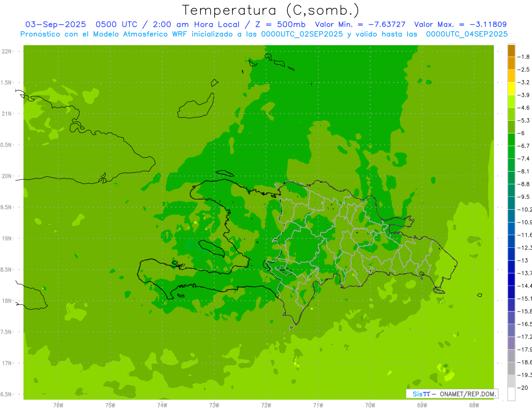532x411 pixels.
Task: Click 'Valor Min. = -7.63727' text
Action: (x=361, y=24)
